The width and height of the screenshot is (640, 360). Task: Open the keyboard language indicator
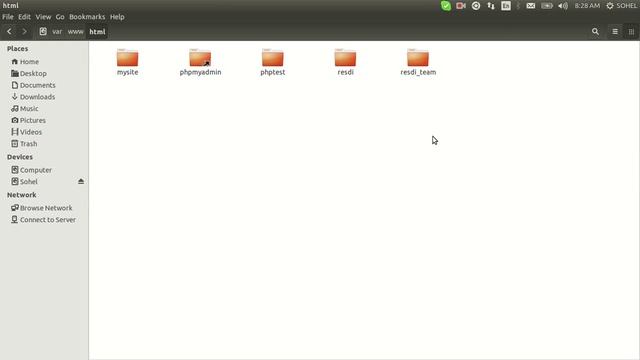(x=506, y=6)
